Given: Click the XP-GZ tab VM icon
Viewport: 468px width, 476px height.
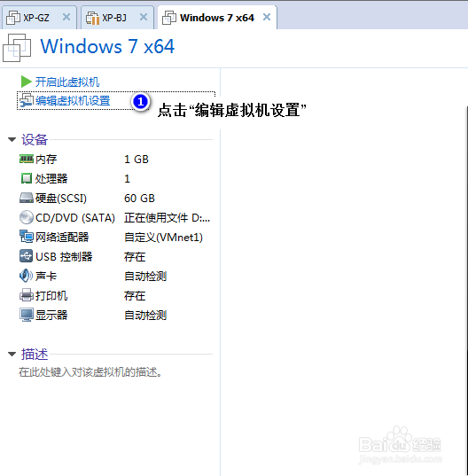Looking at the screenshot, I should click(12, 18).
